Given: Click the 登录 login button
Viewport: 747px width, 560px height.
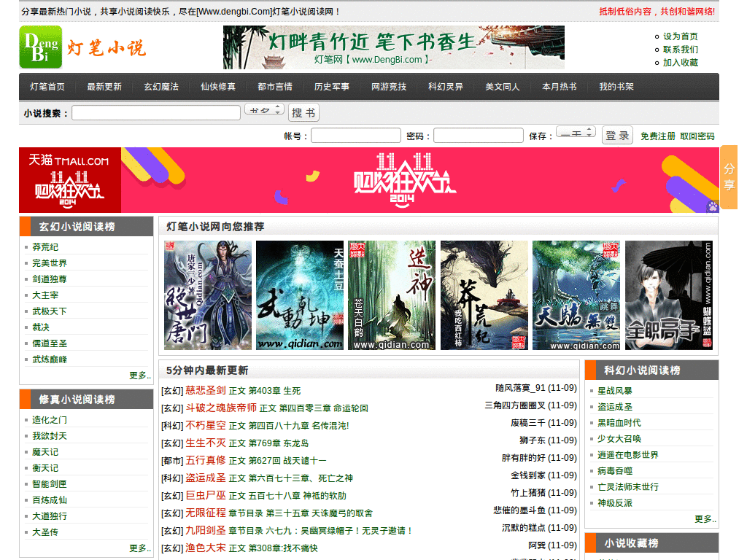Looking at the screenshot, I should [617, 136].
